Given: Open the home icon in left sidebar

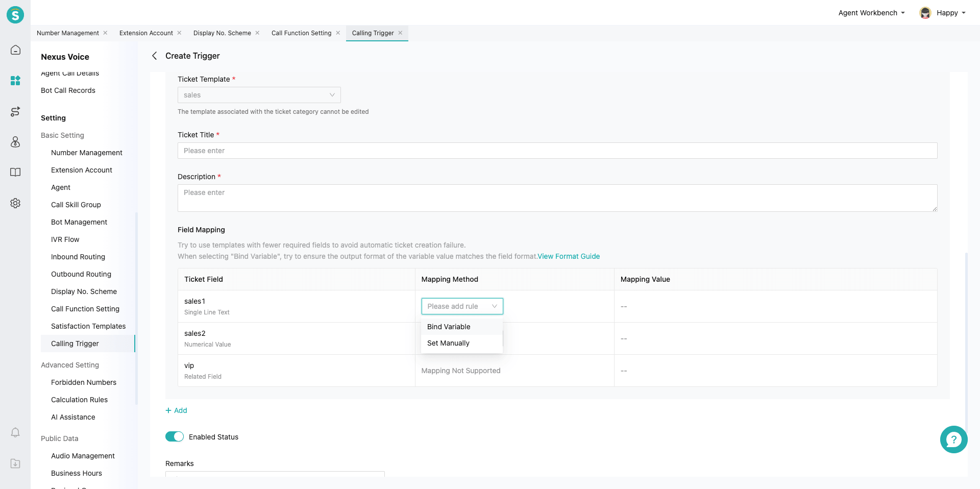Looking at the screenshot, I should 15,50.
